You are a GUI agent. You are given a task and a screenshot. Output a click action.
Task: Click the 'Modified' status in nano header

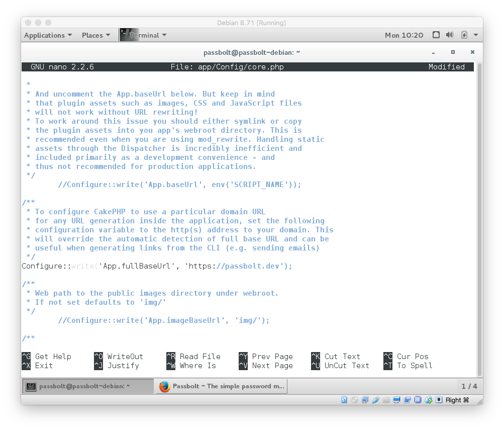coord(446,66)
